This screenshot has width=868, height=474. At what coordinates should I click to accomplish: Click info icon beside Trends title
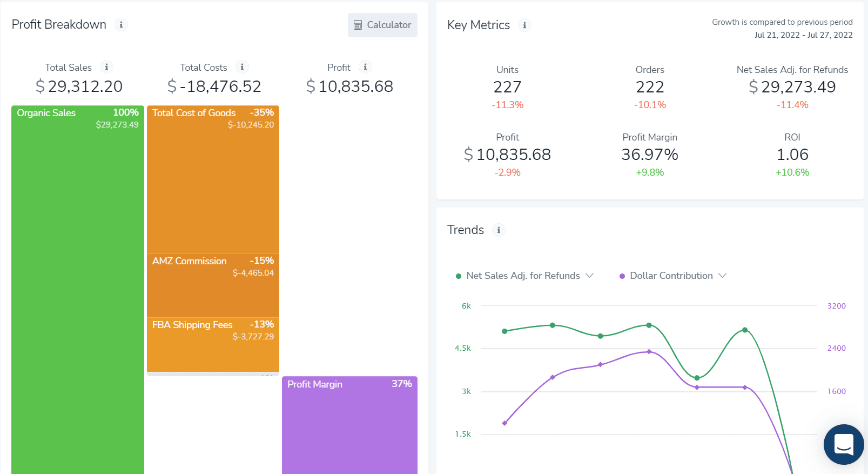coord(499,230)
